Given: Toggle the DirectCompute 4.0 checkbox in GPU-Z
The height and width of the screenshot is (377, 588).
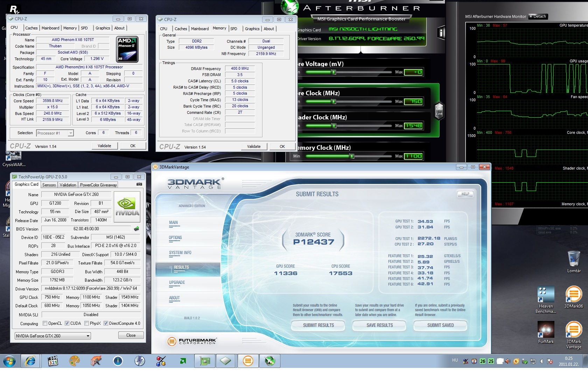Looking at the screenshot, I should tap(106, 323).
